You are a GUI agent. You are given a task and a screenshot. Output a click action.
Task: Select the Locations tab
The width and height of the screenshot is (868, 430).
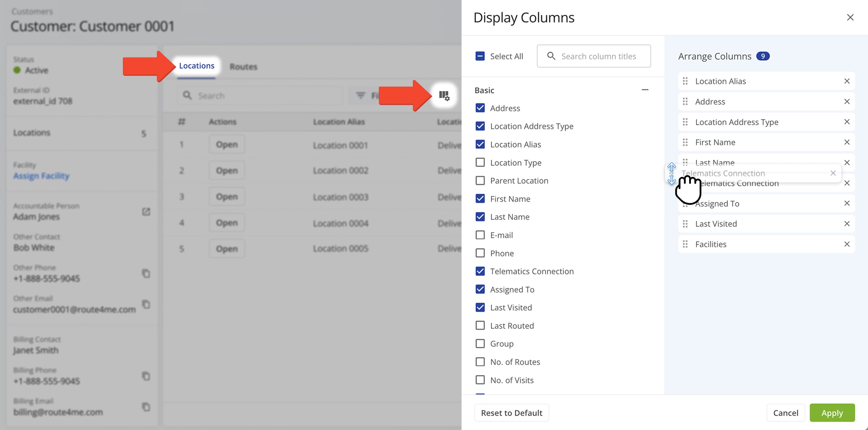196,65
